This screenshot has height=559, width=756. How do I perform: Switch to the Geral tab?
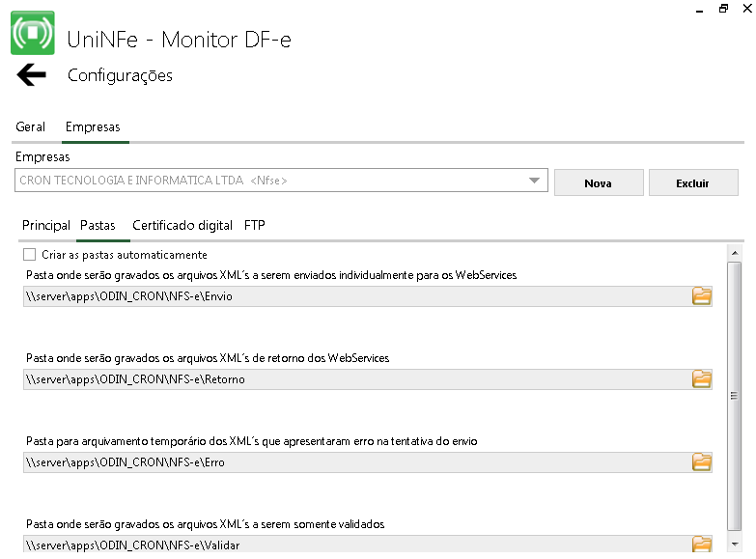[x=30, y=126]
